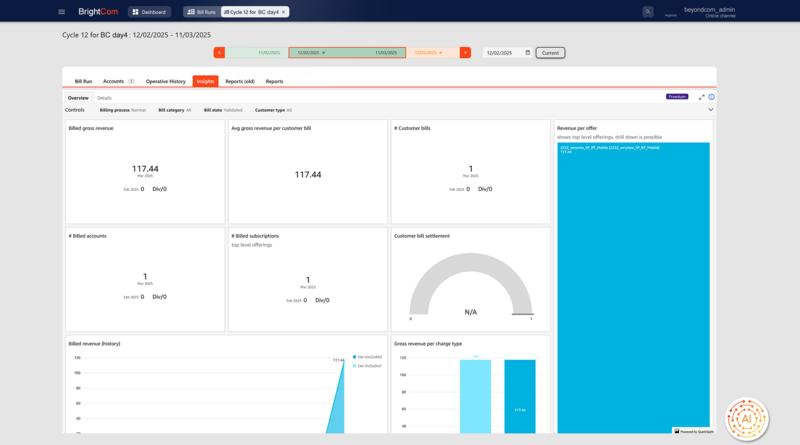Switch to the Bill Runs header tab

click(x=202, y=12)
